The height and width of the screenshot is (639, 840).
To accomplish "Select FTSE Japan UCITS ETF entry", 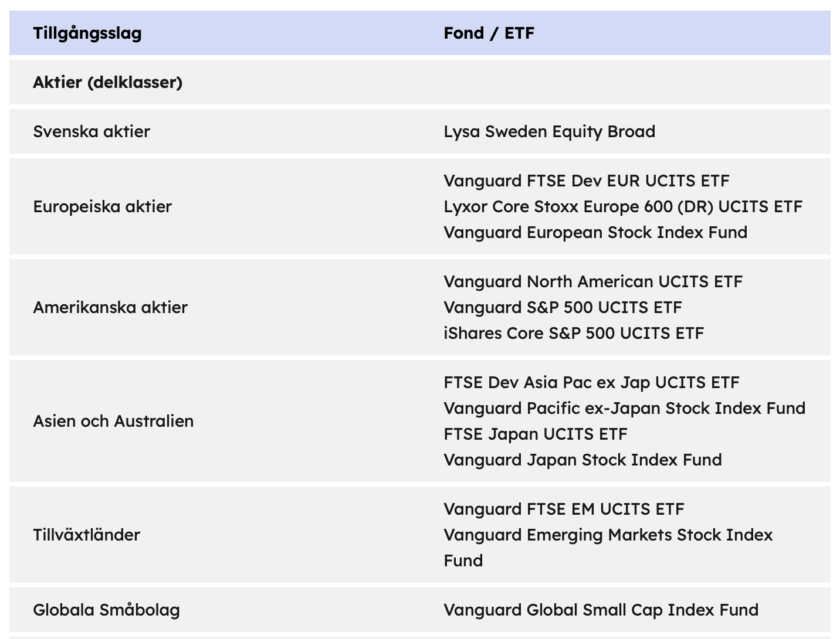I will 535,434.
